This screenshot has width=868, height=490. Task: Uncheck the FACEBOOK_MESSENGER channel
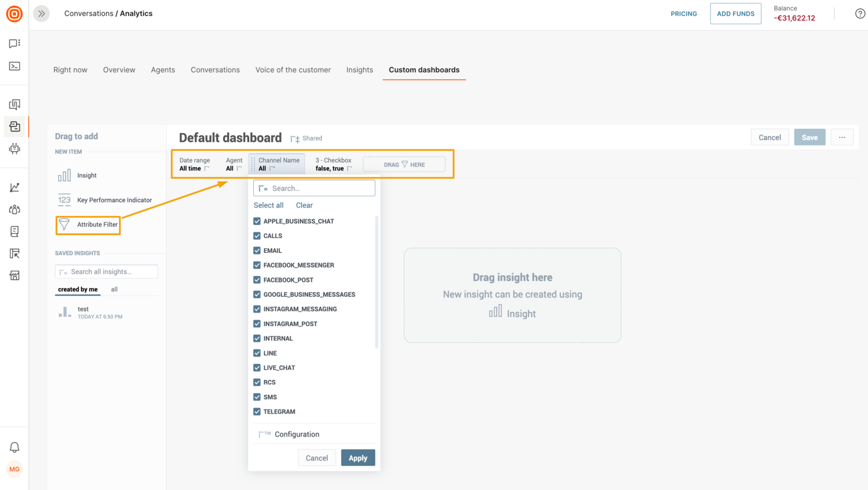pyautogui.click(x=257, y=265)
